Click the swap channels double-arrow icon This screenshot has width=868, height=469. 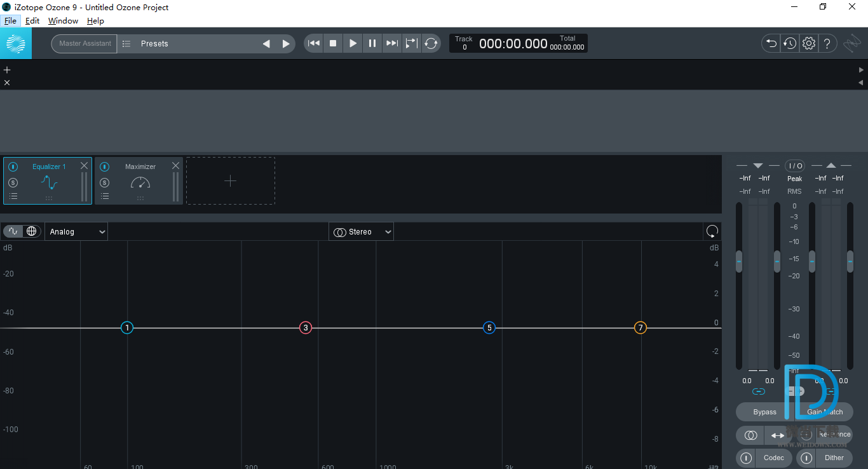778,435
